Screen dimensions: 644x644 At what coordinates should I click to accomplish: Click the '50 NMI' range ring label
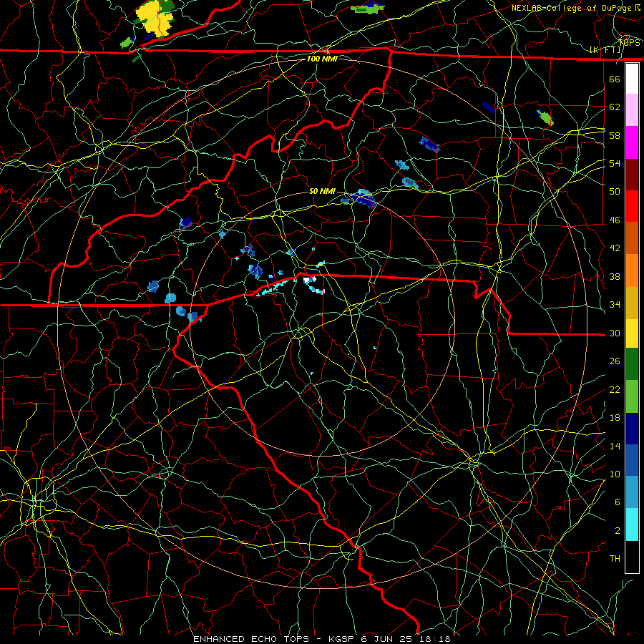pyautogui.click(x=322, y=191)
